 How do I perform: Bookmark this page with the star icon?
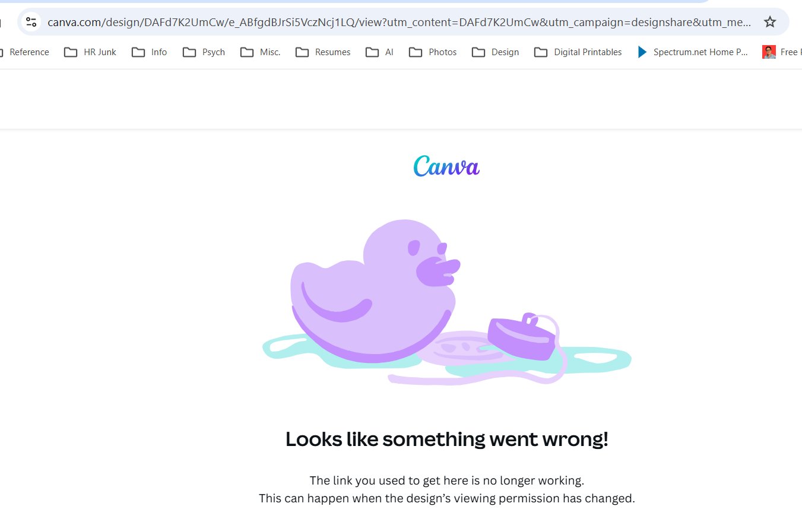click(770, 22)
